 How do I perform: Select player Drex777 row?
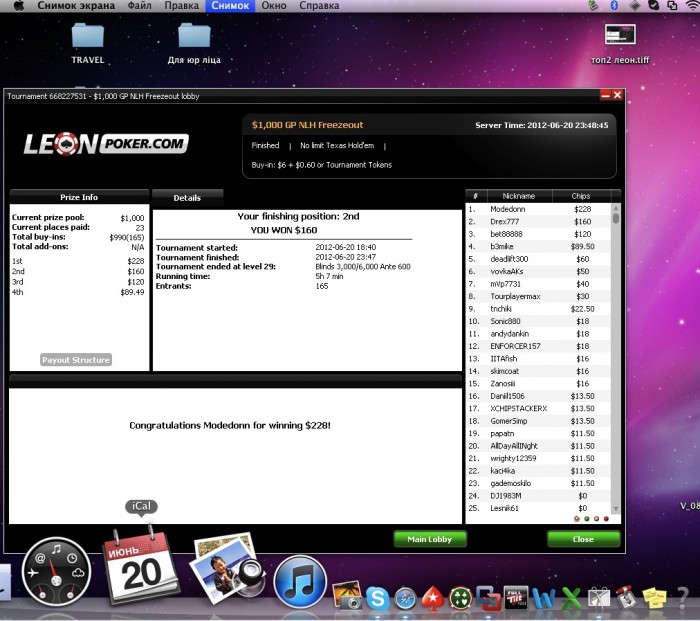pos(538,221)
